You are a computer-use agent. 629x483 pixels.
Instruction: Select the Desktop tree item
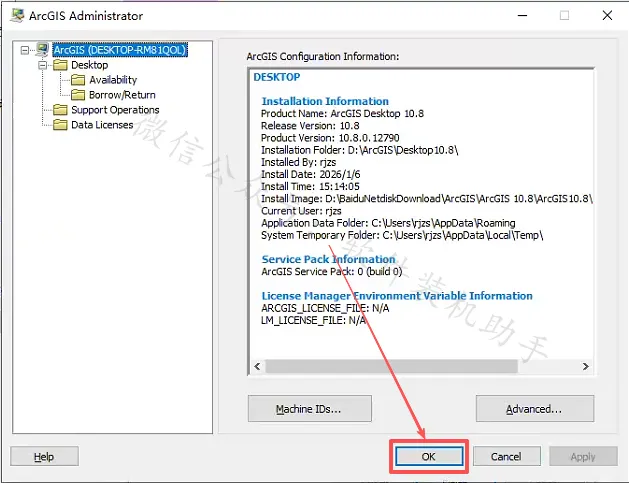click(89, 65)
